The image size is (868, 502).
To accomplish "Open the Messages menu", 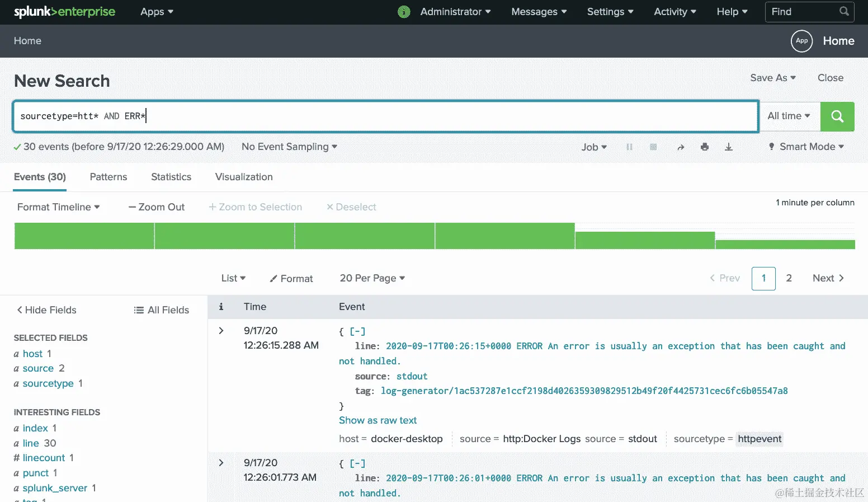I will click(539, 12).
